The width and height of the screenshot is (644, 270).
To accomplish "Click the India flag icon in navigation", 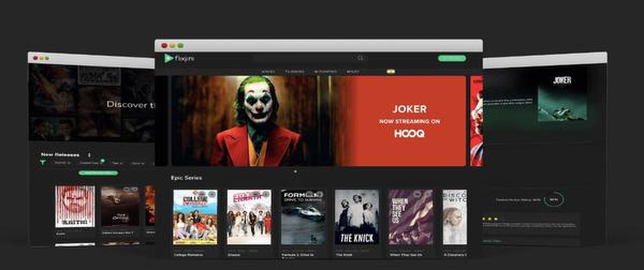I will point(391,71).
